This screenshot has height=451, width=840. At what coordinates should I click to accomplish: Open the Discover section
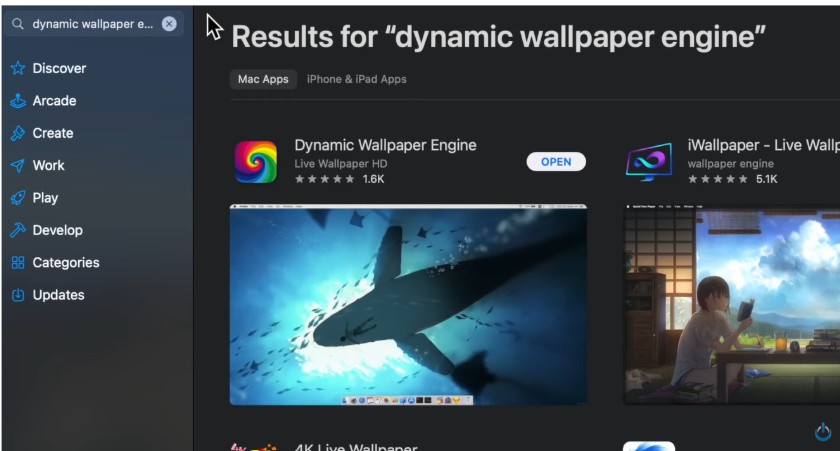pyautogui.click(x=59, y=69)
